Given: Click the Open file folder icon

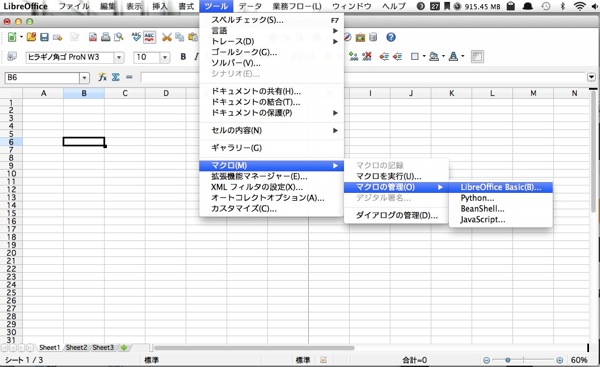Looking at the screenshot, I should 31,37.
